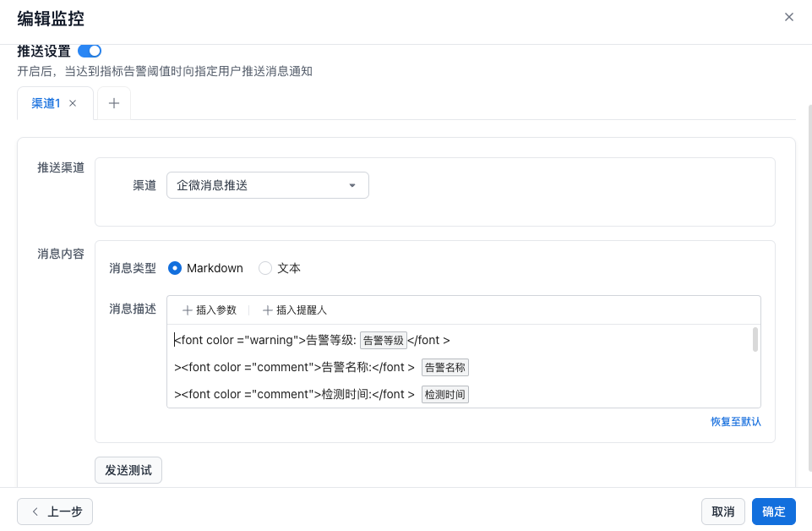
Task: Switch to the 渠道1 tab
Action: (x=46, y=103)
